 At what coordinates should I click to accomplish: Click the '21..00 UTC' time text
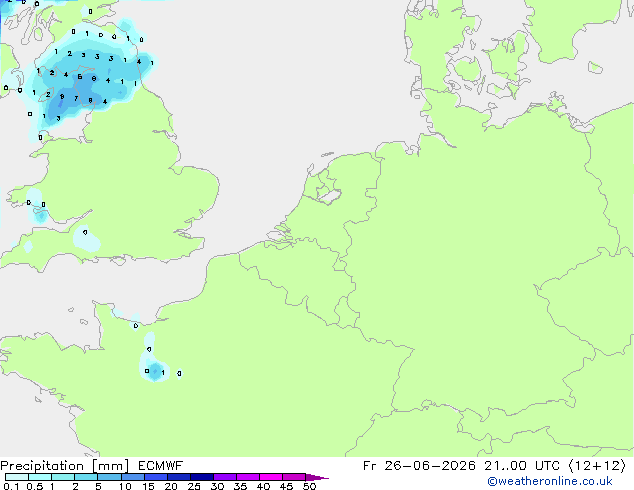[522, 466]
